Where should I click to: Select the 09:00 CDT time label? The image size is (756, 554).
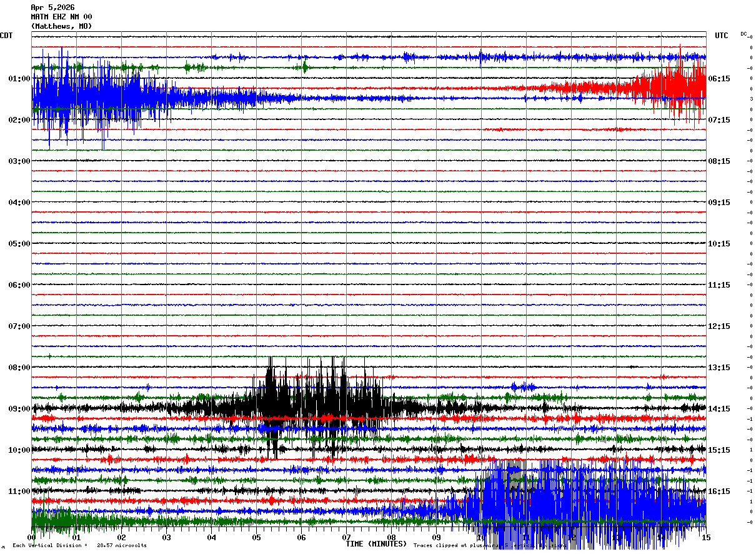19,409
